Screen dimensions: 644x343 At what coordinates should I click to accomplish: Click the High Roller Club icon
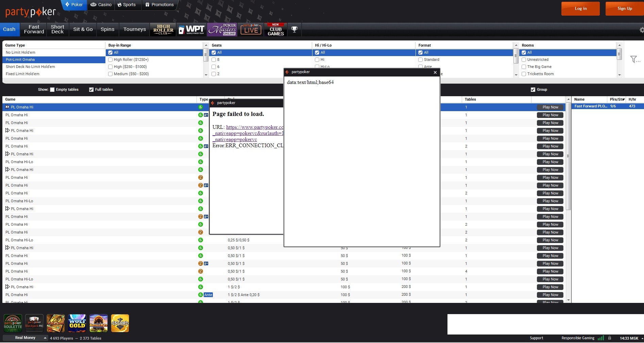(163, 30)
